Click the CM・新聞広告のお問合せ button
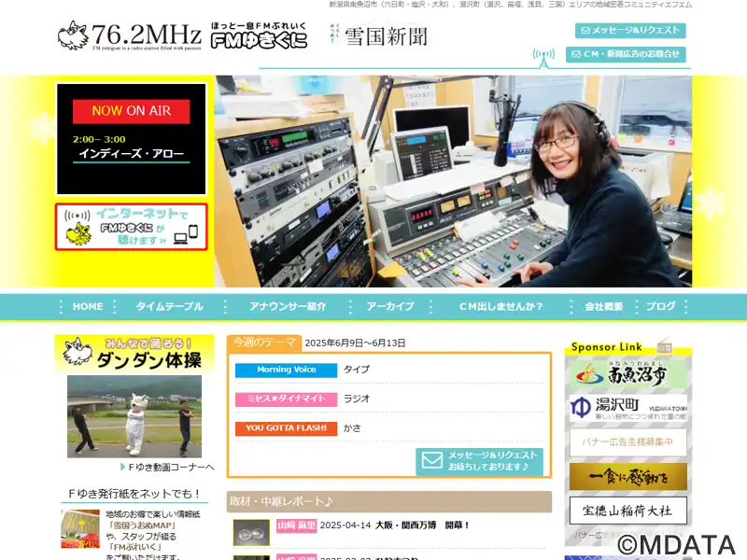 pyautogui.click(x=626, y=54)
